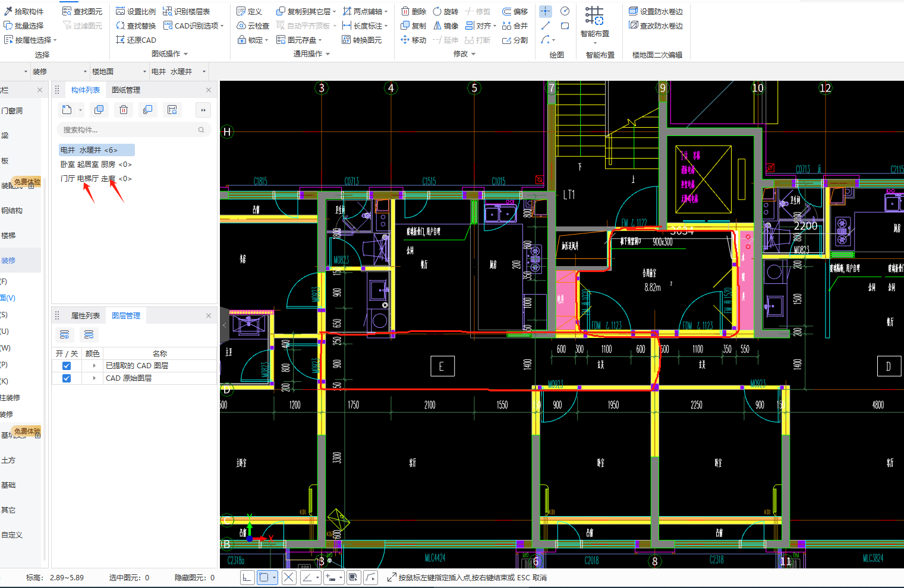This screenshot has height=588, width=904.
Task: Run the 云检查 cloud check
Action: coord(253,26)
